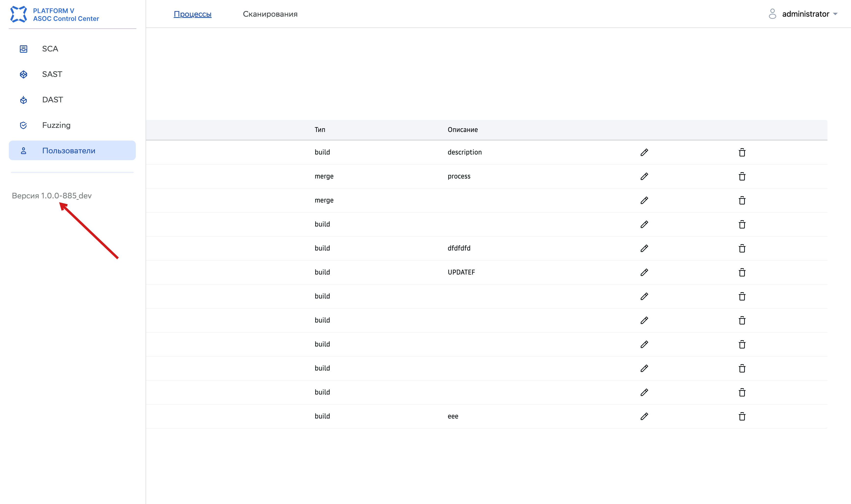Select Fuzzing in the sidebar
Viewport: 851px width, 504px height.
pyautogui.click(x=72, y=125)
